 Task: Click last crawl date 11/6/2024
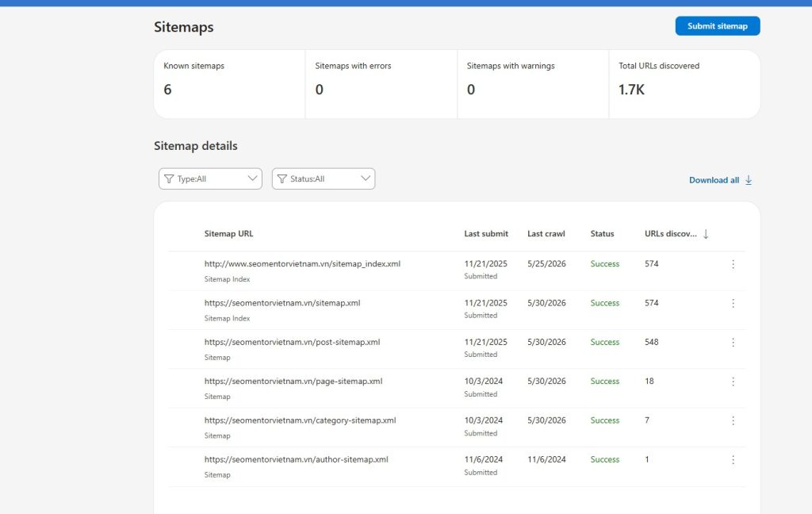(x=546, y=459)
